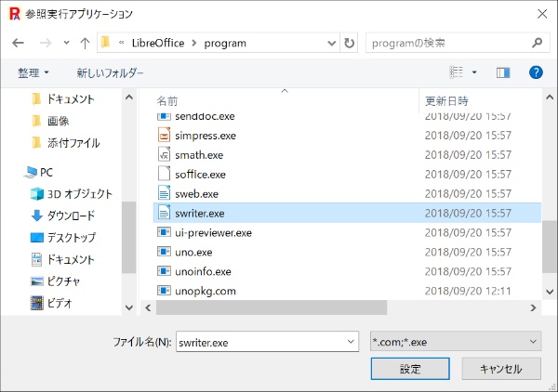Click the magnifier search icon
558x392 pixels.
click(537, 43)
